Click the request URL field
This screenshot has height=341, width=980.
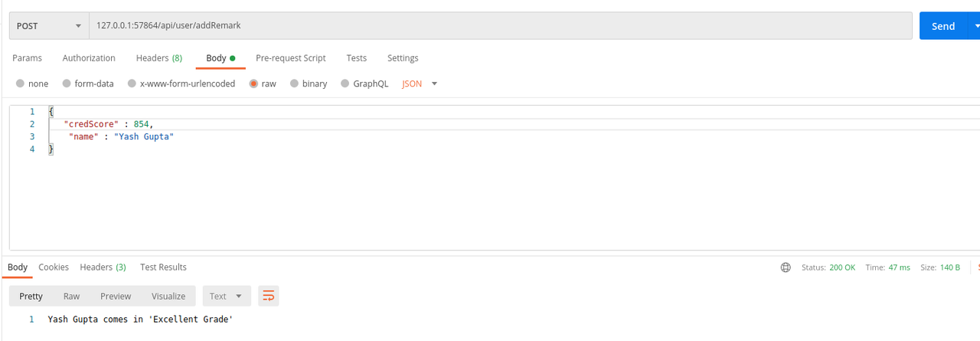pos(500,26)
